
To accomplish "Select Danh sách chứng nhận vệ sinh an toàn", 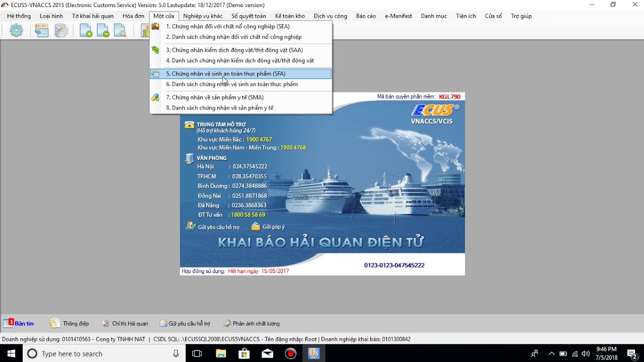I will pos(241,84).
